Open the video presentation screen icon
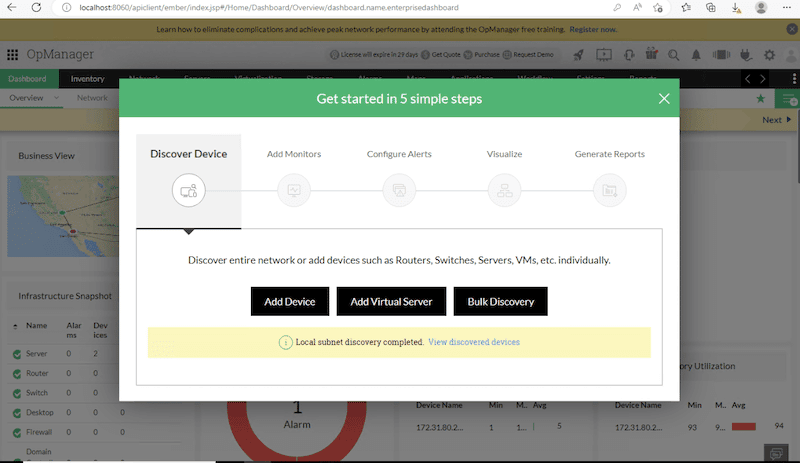This screenshot has height=463, width=800. [604, 55]
